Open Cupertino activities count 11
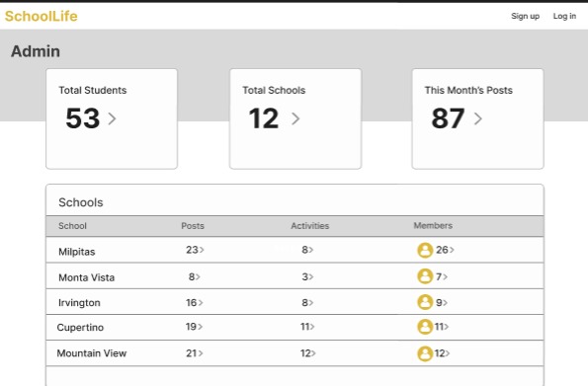 pyautogui.click(x=307, y=327)
